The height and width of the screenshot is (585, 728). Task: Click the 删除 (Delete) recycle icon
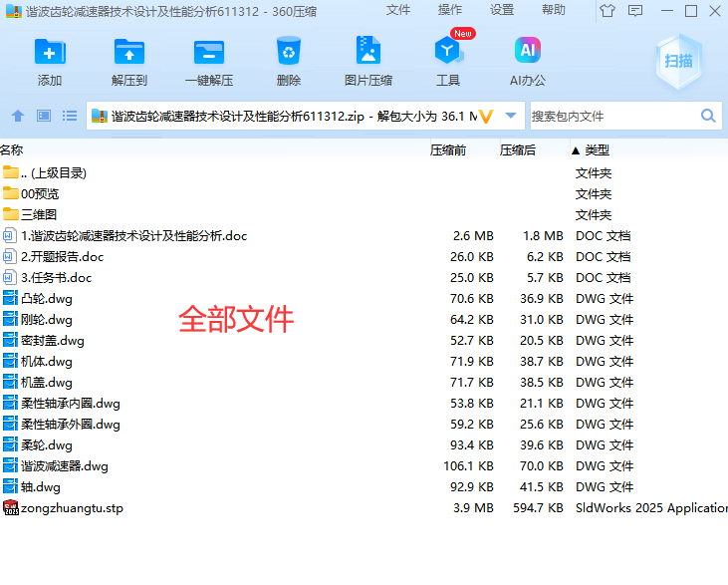click(289, 51)
